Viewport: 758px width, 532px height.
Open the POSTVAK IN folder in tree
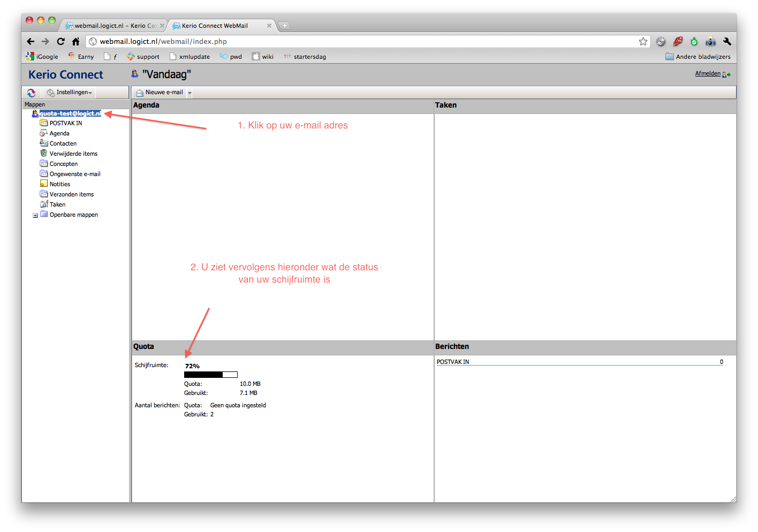(66, 123)
